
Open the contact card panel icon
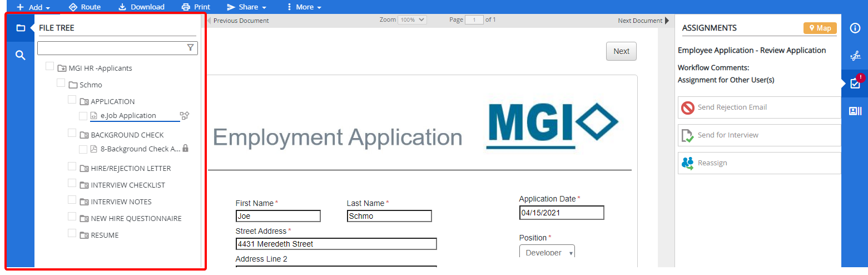click(855, 111)
